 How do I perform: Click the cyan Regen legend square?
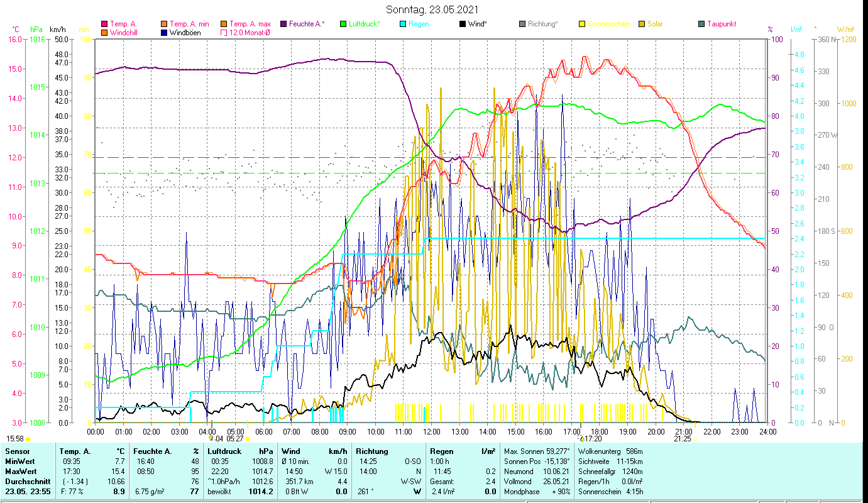tap(403, 24)
